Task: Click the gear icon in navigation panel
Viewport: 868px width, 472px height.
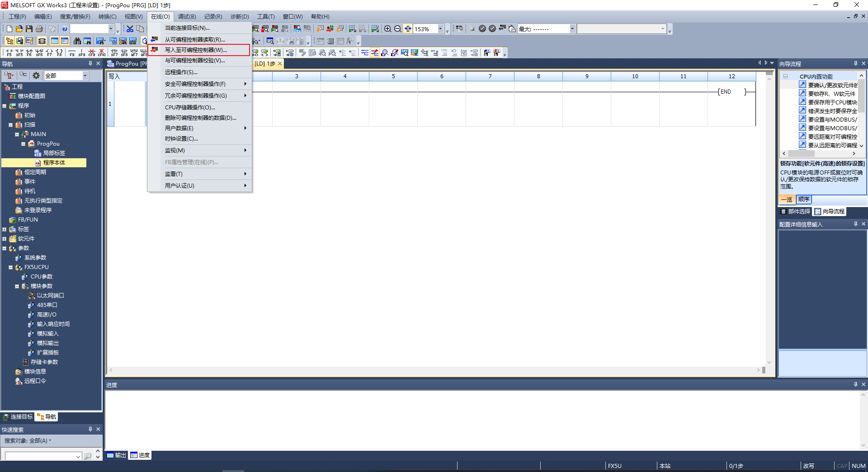Action: [36, 76]
